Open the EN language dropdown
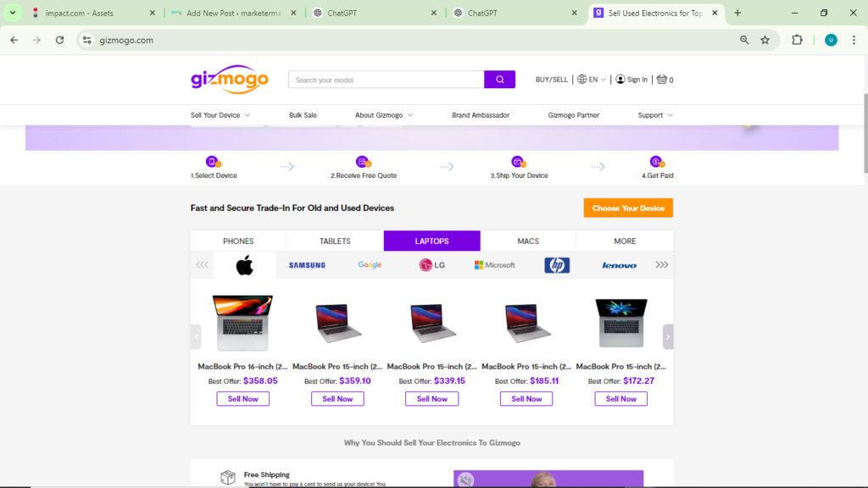 click(x=592, y=79)
